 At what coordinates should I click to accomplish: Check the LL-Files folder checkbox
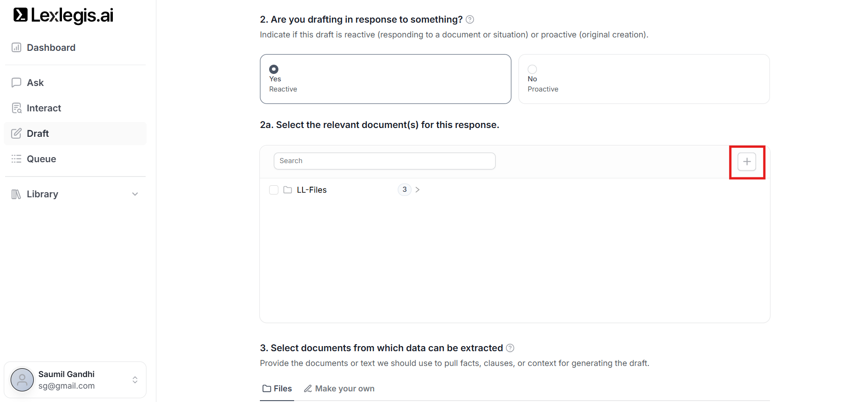tap(274, 190)
